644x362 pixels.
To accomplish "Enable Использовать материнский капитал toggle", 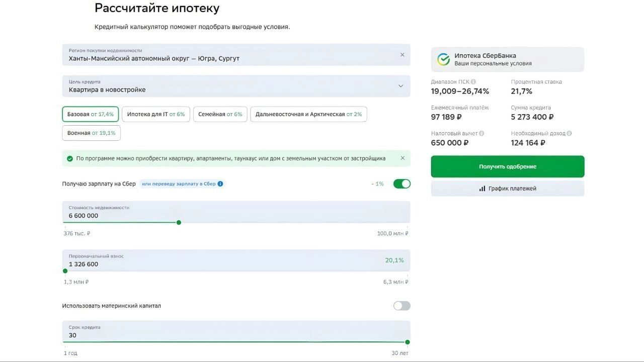I will click(401, 306).
